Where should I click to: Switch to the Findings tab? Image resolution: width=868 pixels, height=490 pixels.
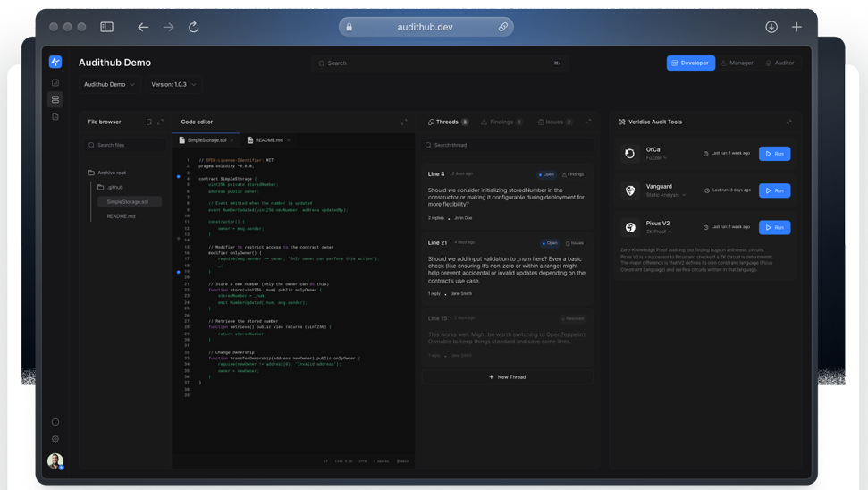pyautogui.click(x=501, y=122)
